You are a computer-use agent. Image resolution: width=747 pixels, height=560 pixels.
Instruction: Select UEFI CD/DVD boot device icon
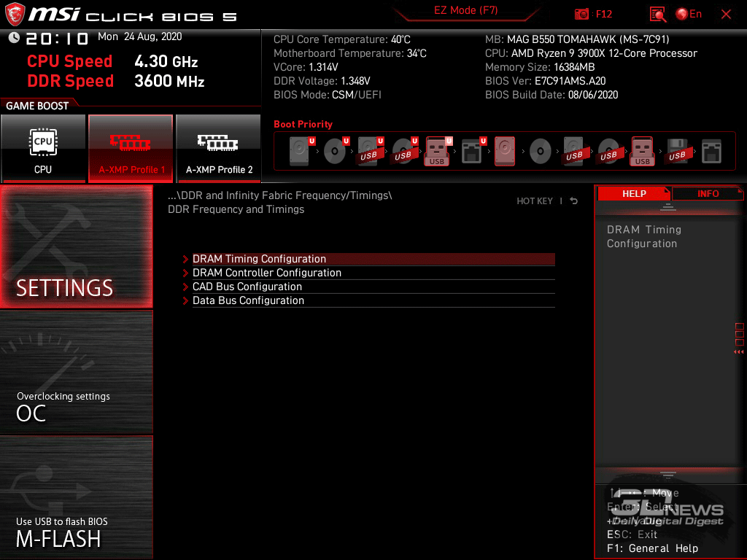336,151
